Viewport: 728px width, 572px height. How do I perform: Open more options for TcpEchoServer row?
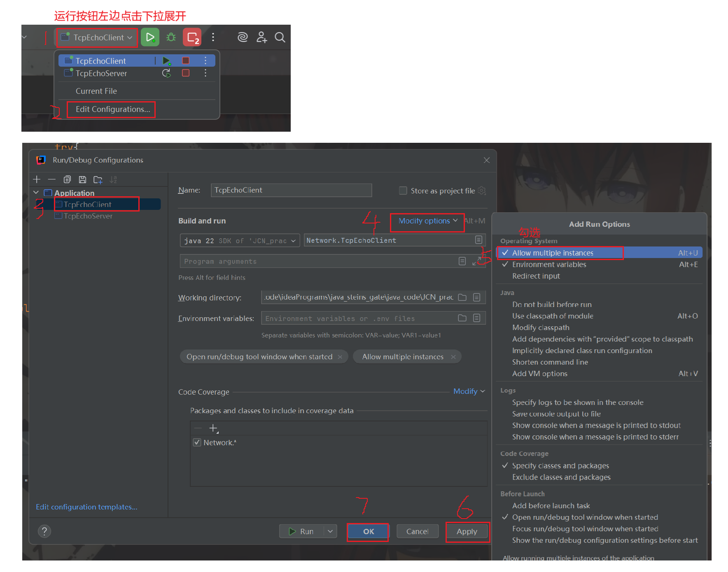pos(205,73)
